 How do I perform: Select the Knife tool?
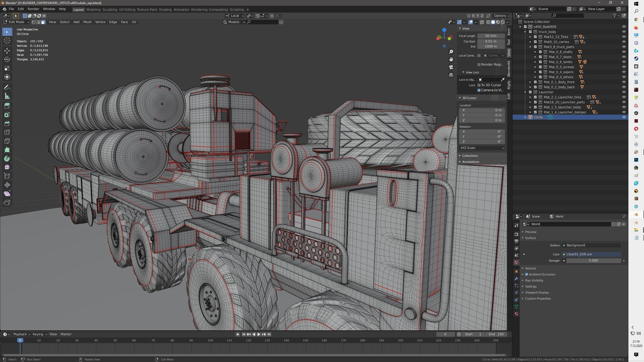click(7, 141)
